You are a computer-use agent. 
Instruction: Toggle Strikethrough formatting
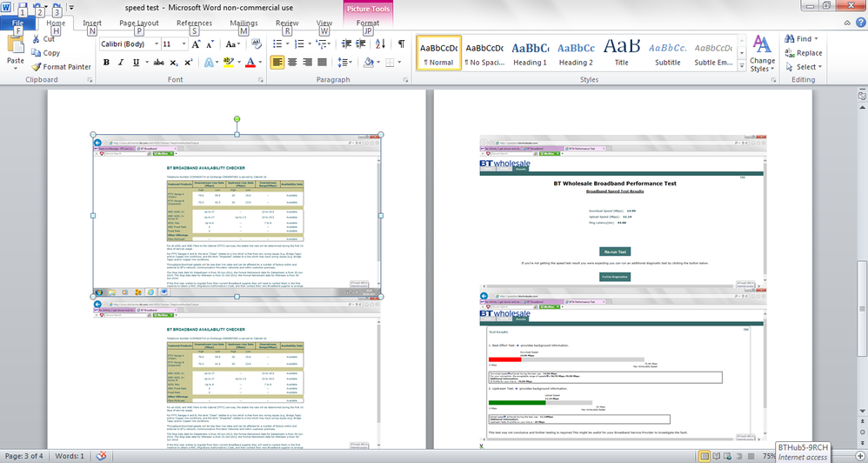click(159, 63)
